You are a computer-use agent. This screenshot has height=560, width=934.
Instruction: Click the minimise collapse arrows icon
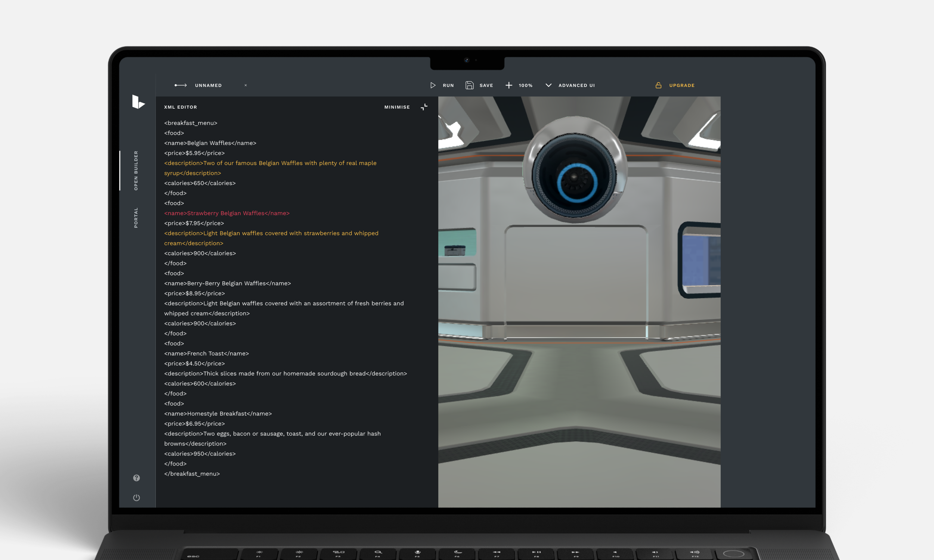[x=424, y=107]
